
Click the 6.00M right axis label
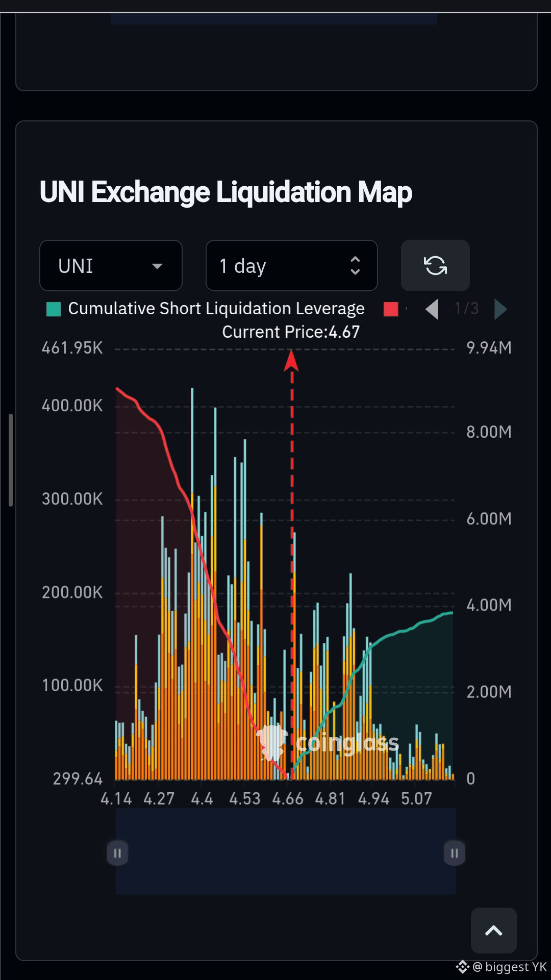coord(489,519)
